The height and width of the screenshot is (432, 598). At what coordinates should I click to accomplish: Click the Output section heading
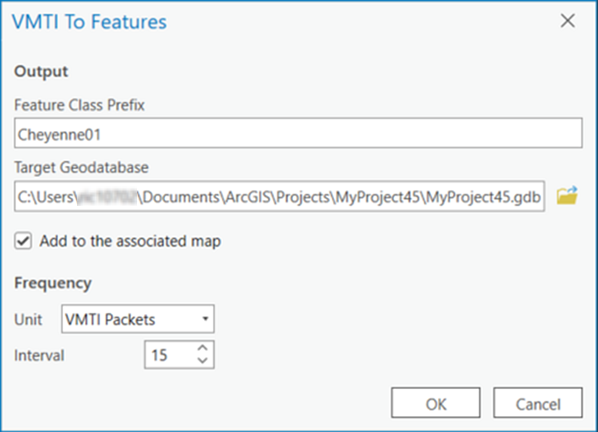pyautogui.click(x=41, y=72)
